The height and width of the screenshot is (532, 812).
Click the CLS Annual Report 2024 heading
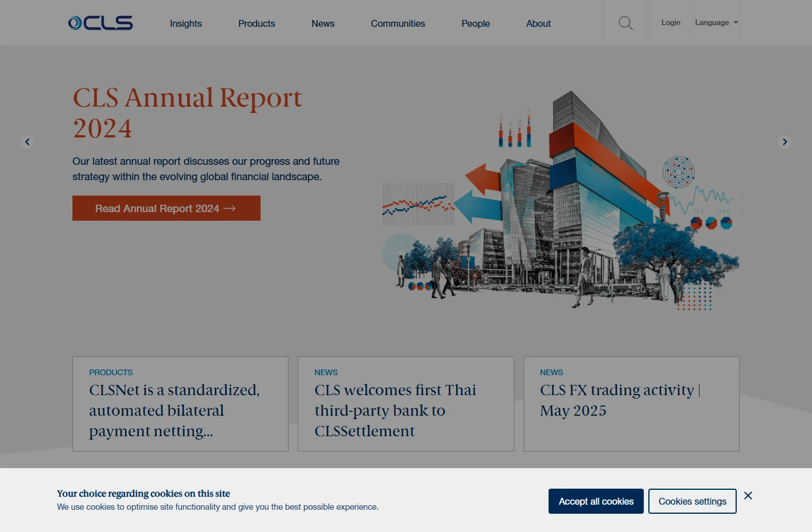pyautogui.click(x=187, y=113)
